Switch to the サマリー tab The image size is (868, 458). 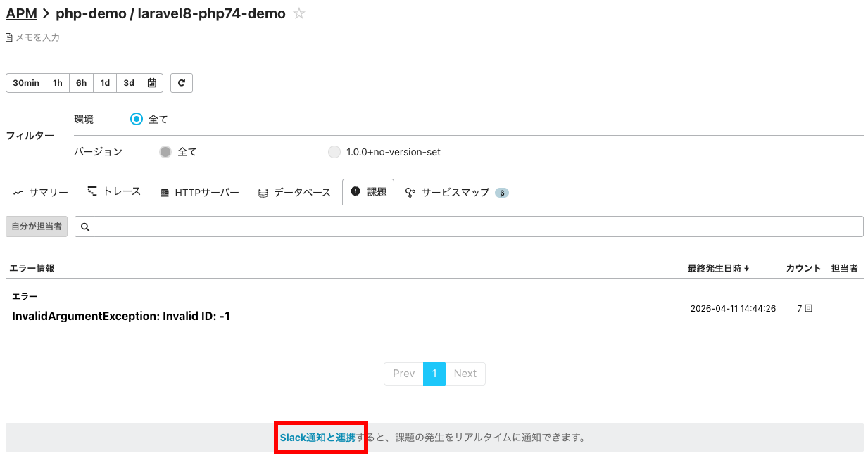[x=41, y=192]
